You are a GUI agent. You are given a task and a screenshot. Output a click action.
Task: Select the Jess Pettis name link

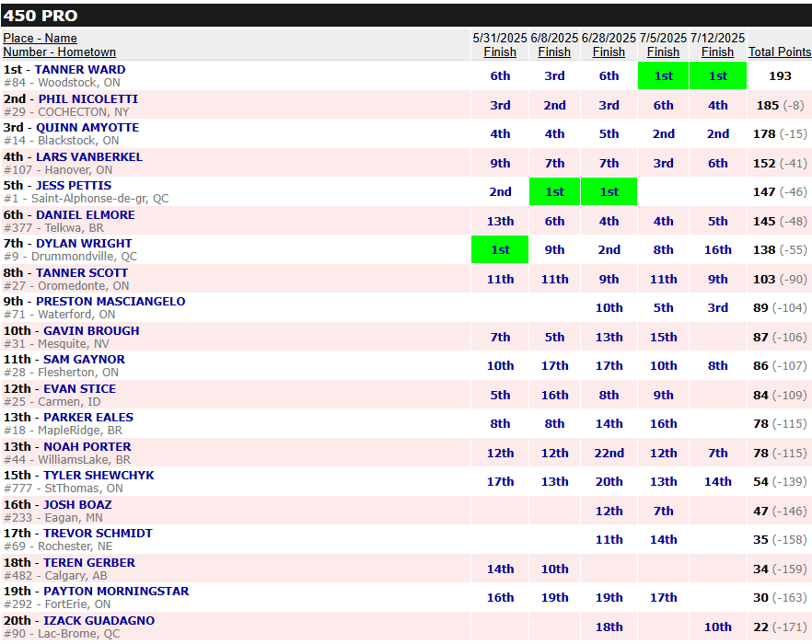(74, 186)
